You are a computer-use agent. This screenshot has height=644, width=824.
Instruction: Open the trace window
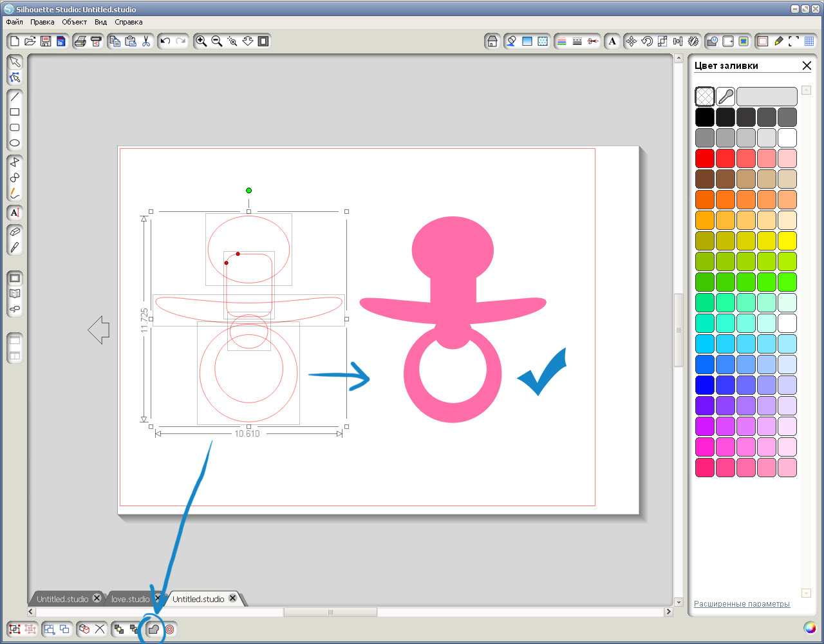pyautogui.click(x=744, y=41)
